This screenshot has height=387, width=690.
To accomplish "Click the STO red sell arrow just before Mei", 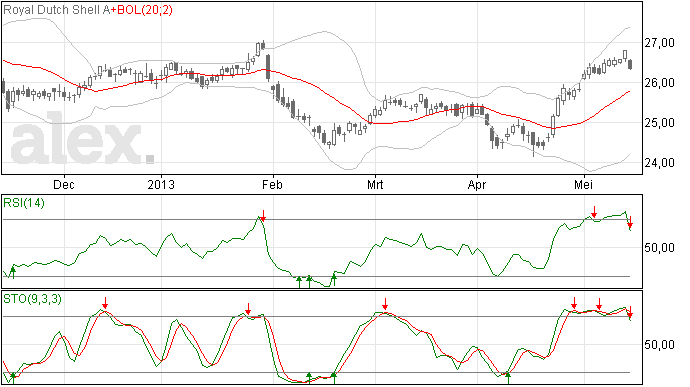I will 574,303.
